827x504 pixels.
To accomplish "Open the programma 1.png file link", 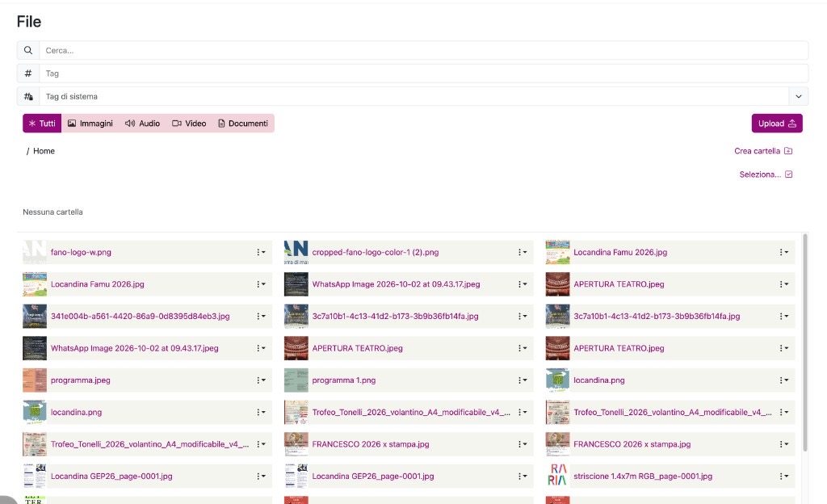I will pyautogui.click(x=344, y=380).
